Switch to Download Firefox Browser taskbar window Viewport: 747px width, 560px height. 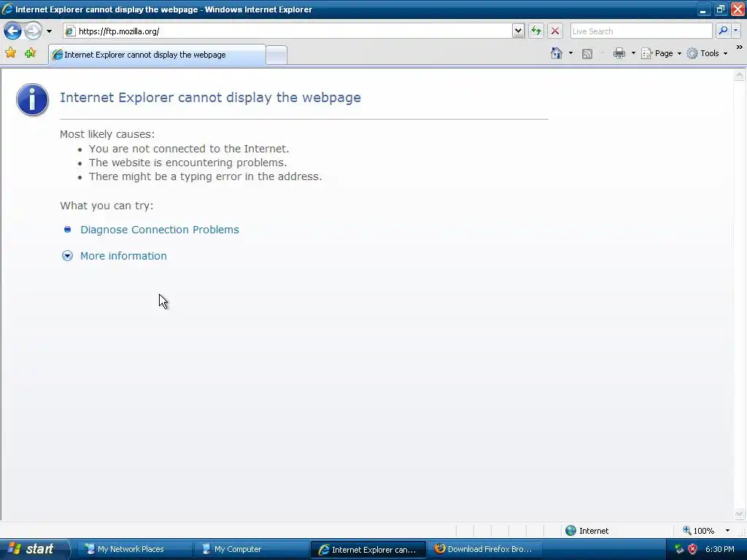tap(485, 549)
